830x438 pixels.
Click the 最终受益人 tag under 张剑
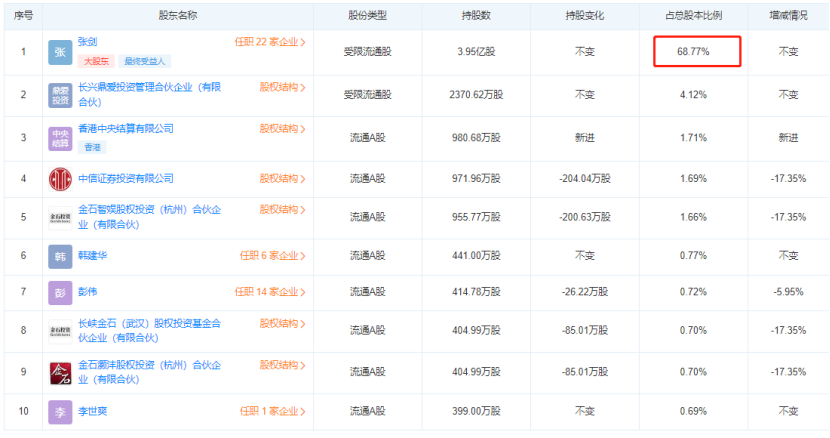point(144,61)
